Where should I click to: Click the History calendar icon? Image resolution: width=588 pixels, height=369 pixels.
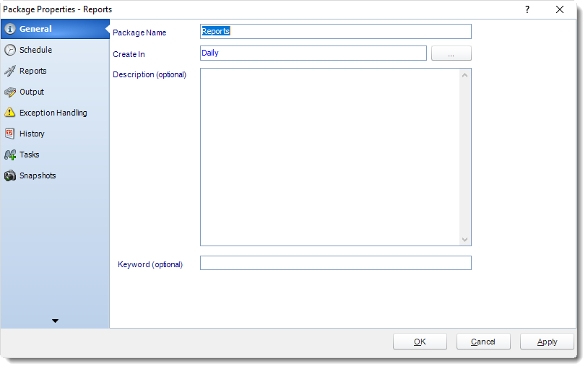tap(10, 134)
